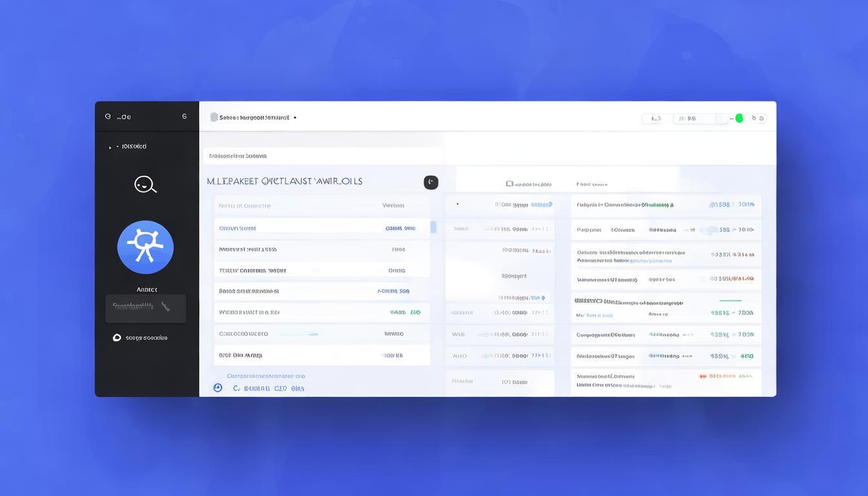Click the search field above the main heading
868x496 pixels.
[322, 156]
